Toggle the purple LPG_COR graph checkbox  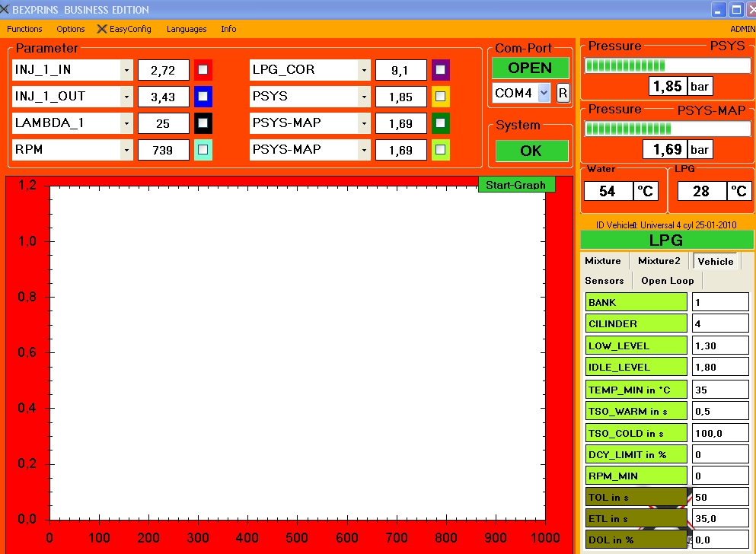440,70
